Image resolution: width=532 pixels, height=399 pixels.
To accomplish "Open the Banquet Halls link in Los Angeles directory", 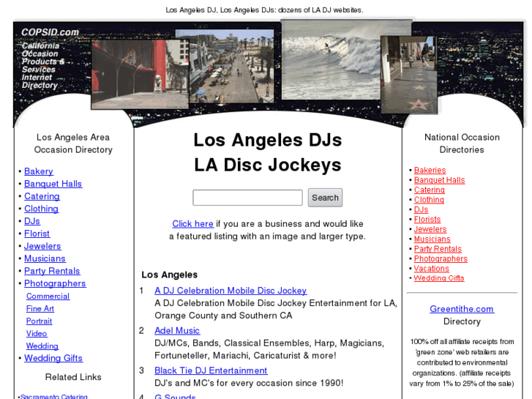I will 53,184.
